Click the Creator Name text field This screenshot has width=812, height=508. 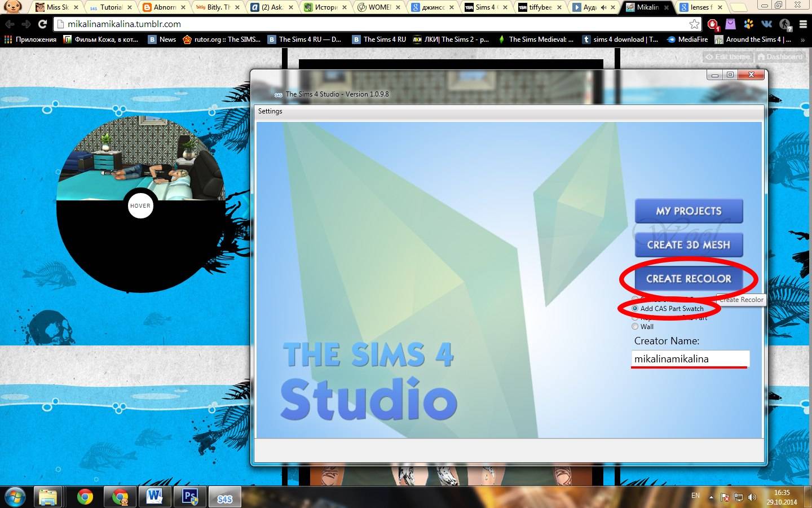click(690, 359)
